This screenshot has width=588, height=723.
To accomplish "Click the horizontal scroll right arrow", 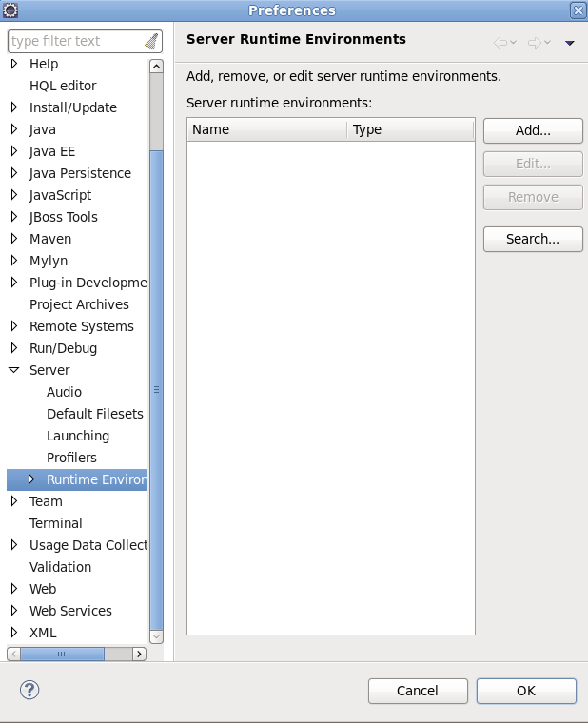I will click(139, 654).
